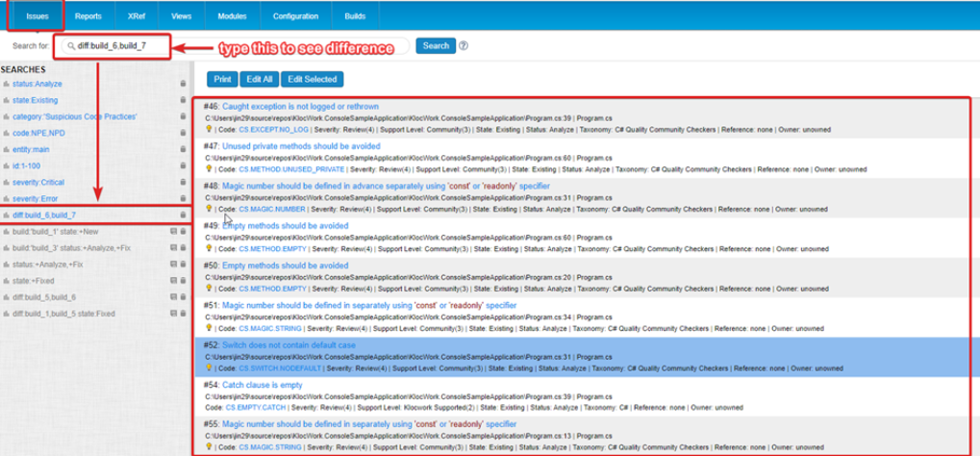The width and height of the screenshot is (980, 456).
Task: Run the saved search id:1-100
Action: coord(28,165)
